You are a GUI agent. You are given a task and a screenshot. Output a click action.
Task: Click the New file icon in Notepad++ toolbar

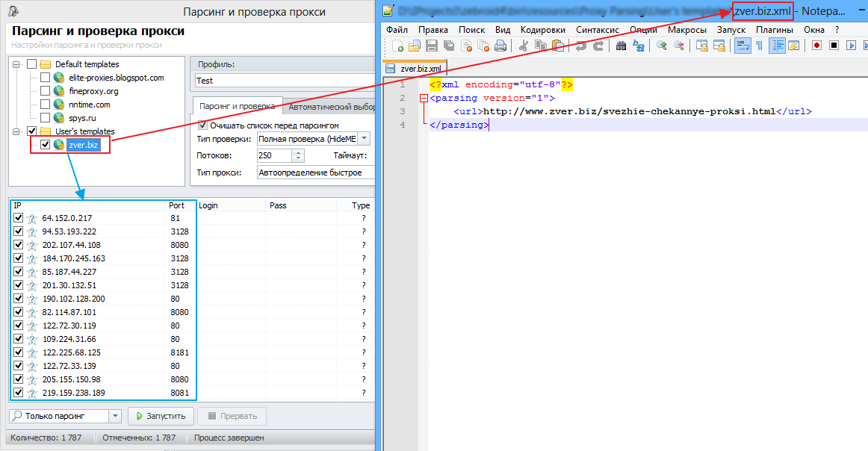click(x=400, y=46)
